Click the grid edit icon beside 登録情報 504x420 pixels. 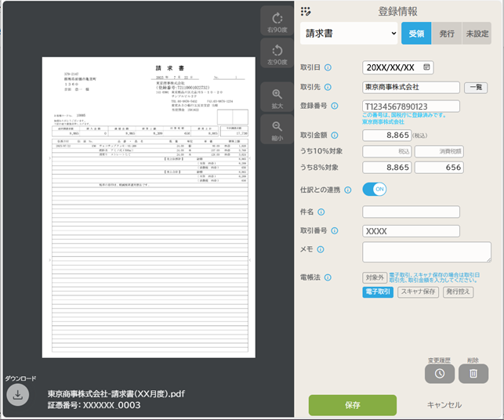[x=306, y=12]
